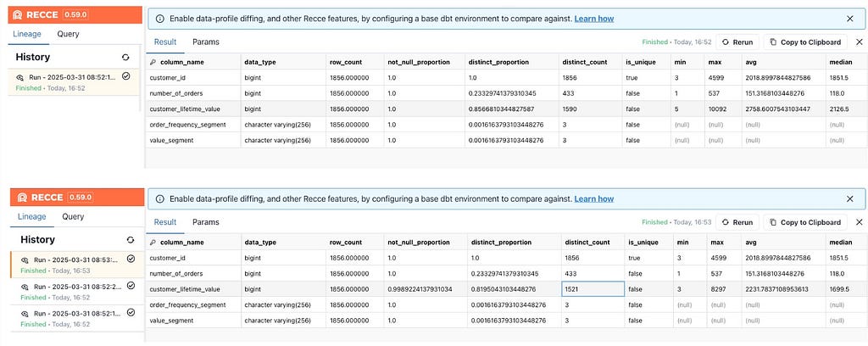Refresh History list in the upper view
868x346 pixels.
click(x=125, y=57)
